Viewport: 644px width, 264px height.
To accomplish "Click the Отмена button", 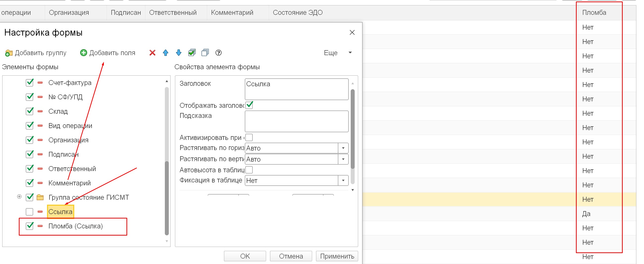I will tap(291, 256).
